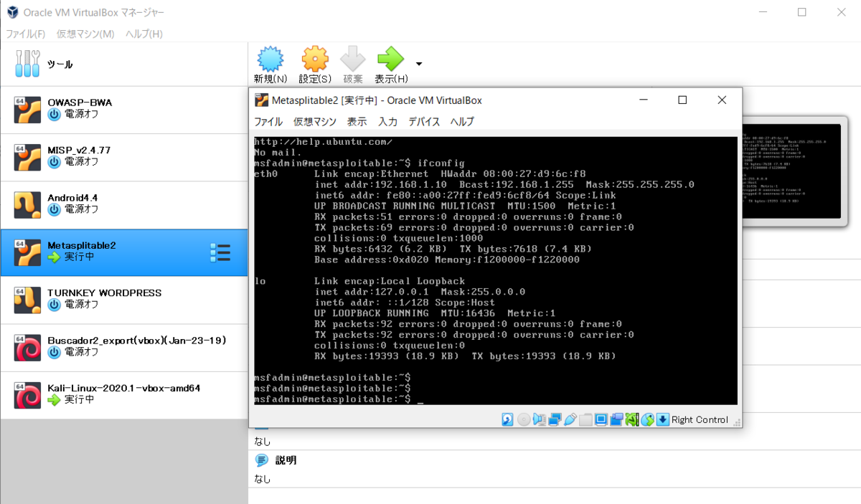Select the Metasplitable2 entry in VM list

point(123,252)
